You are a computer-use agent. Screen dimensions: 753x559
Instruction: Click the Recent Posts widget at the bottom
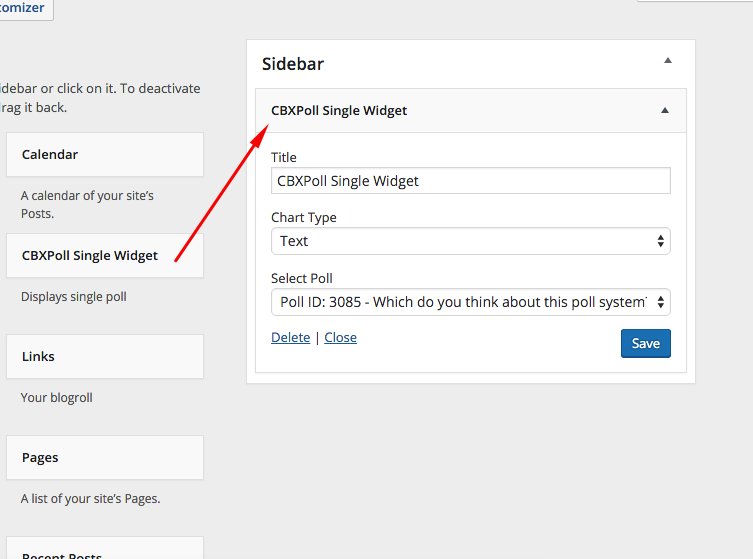point(105,548)
